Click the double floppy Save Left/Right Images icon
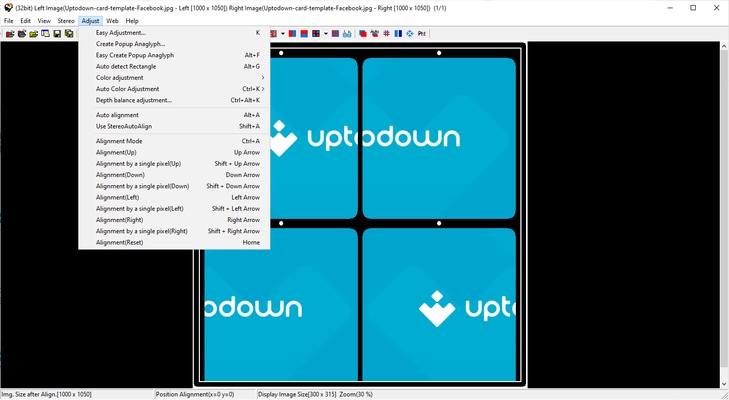 69,33
